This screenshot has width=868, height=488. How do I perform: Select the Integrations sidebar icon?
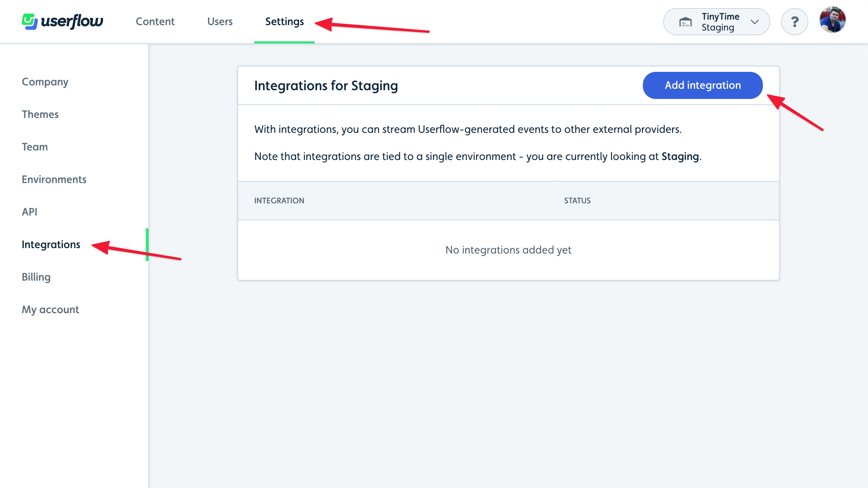click(51, 244)
